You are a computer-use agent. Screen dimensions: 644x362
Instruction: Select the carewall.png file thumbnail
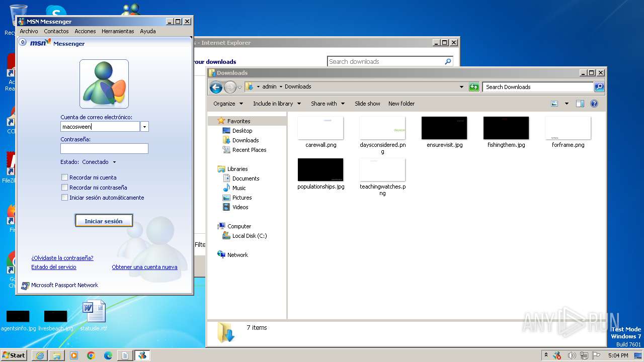[x=320, y=128]
